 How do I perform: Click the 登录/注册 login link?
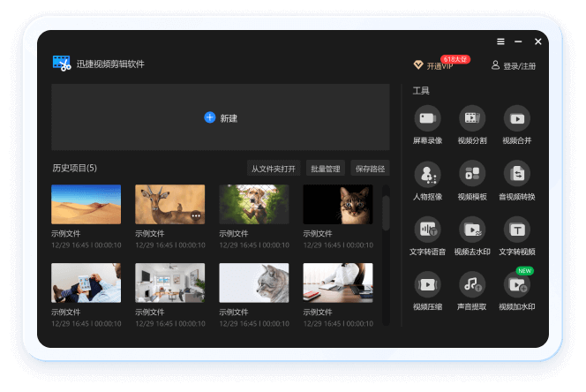coord(514,66)
